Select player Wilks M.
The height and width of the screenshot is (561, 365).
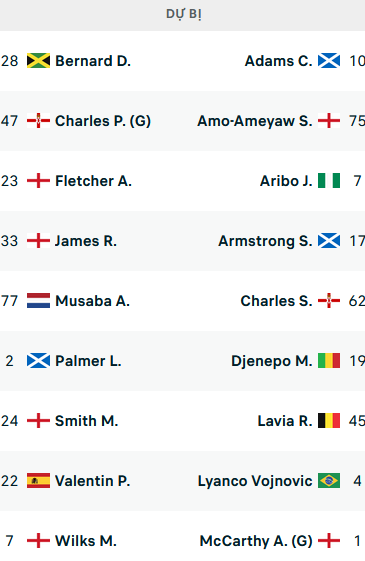86,541
